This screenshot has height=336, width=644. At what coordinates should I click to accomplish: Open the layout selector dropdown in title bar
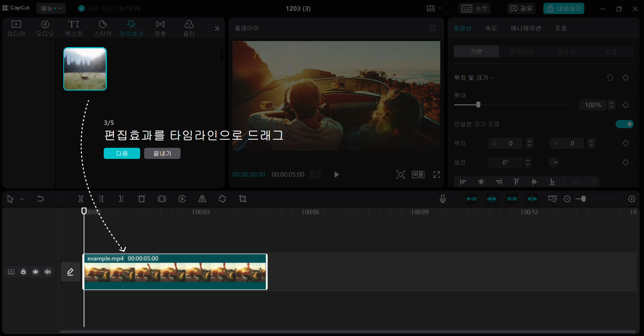click(x=434, y=8)
